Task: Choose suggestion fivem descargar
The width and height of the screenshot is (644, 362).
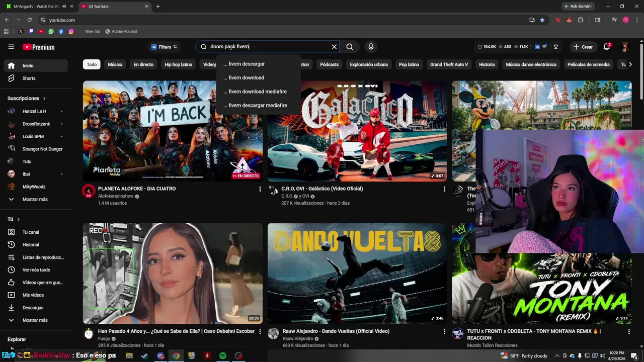Action: (258, 64)
